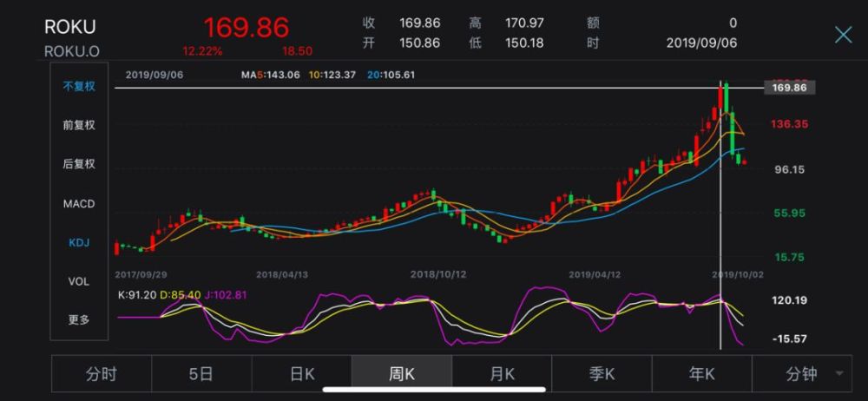This screenshot has height=401, width=868.
Task: Click the large 169.86 price
Action: (x=247, y=28)
